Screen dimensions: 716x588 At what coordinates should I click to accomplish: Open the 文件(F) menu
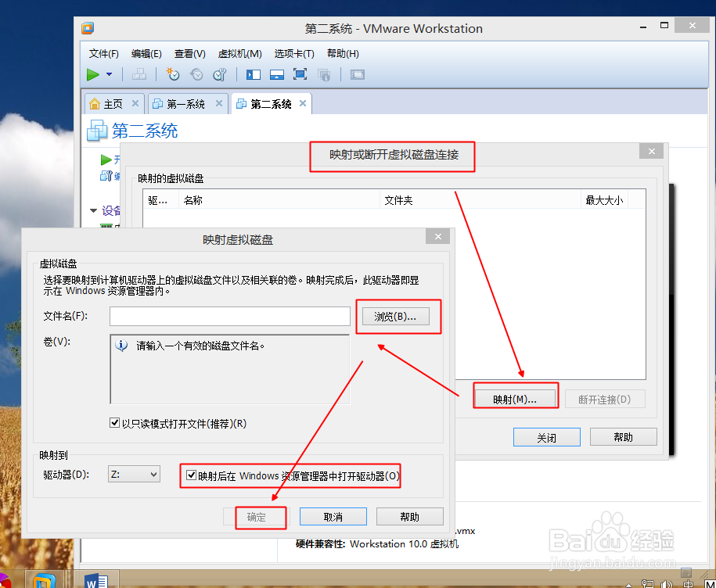[x=103, y=54]
